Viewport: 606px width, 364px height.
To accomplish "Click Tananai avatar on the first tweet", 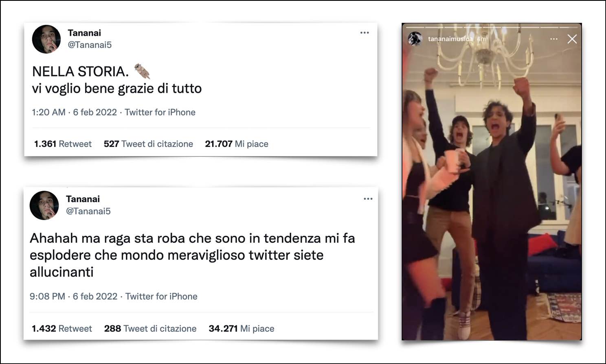I will click(x=46, y=39).
